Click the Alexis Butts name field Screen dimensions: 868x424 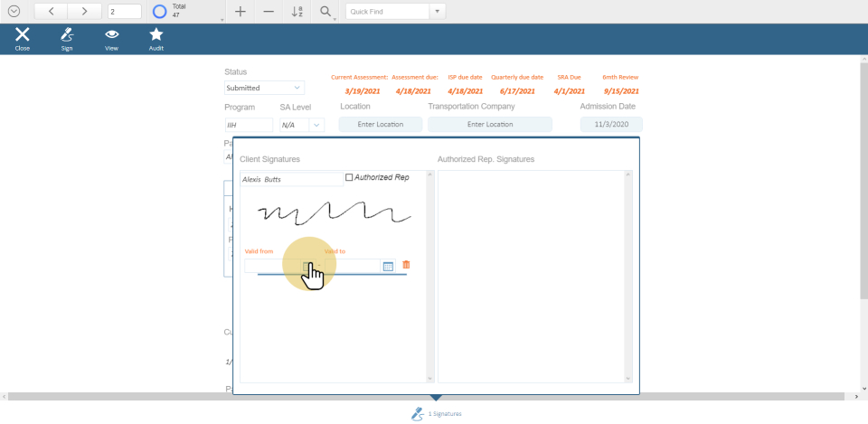click(289, 179)
